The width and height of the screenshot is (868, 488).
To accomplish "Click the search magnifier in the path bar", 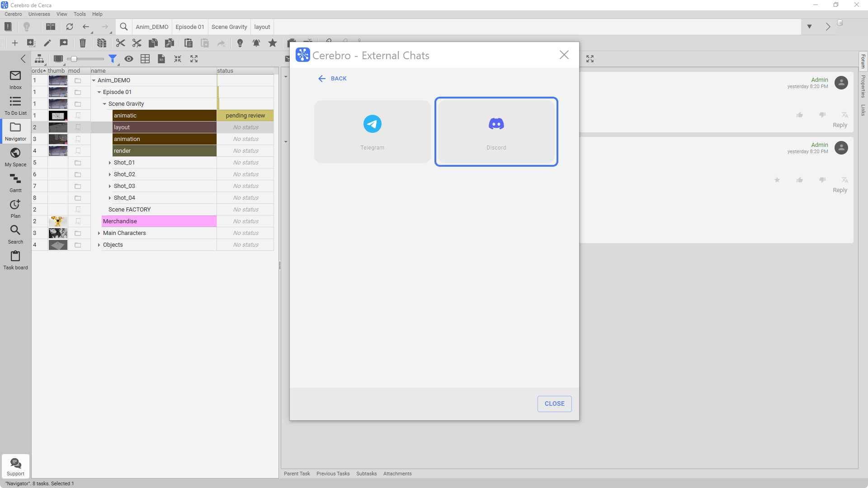I will (x=123, y=27).
